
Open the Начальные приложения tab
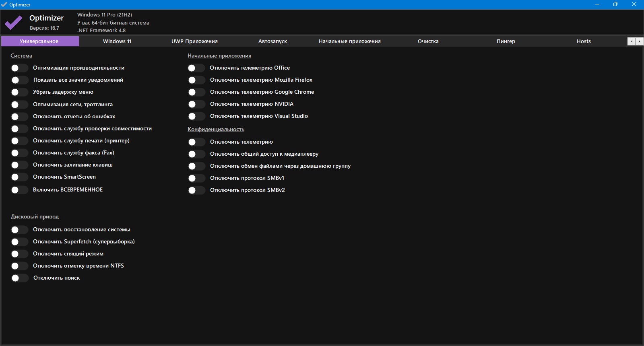350,41
